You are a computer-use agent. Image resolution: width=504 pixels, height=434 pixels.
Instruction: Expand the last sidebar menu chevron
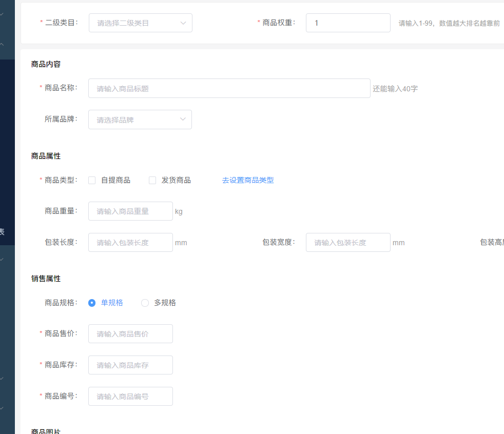2,408
